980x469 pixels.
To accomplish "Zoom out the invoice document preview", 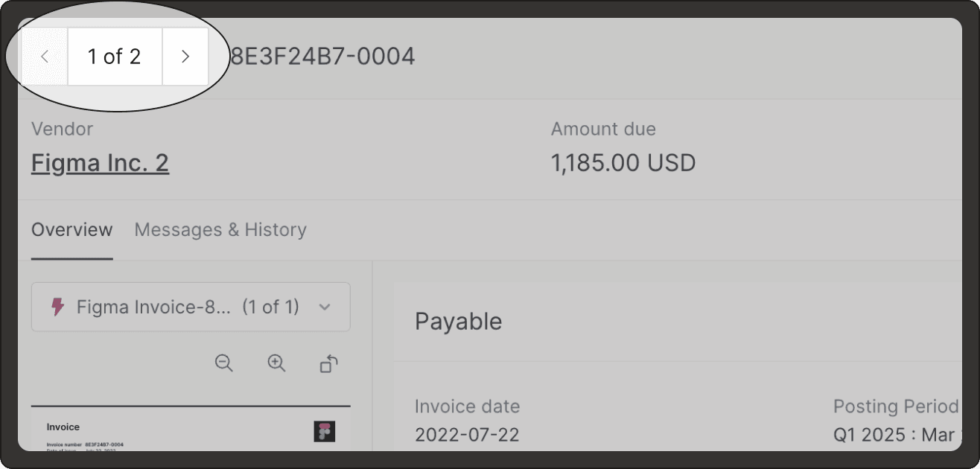I will [x=224, y=363].
